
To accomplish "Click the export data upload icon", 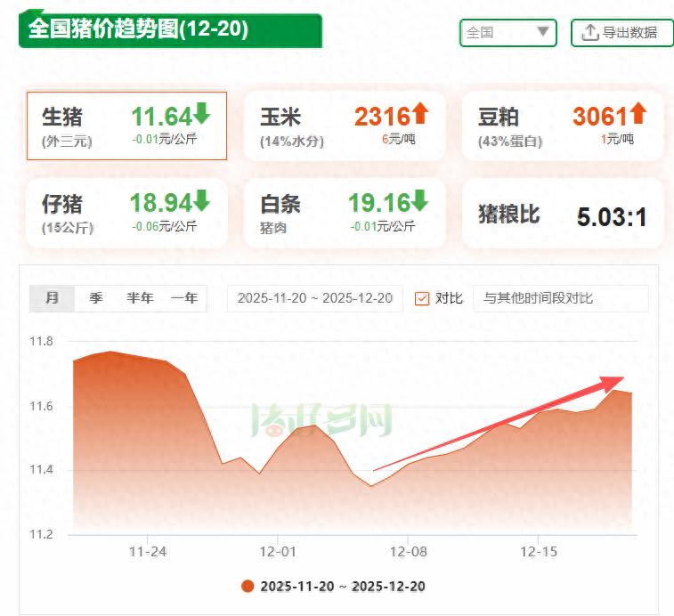I will pyautogui.click(x=589, y=33).
